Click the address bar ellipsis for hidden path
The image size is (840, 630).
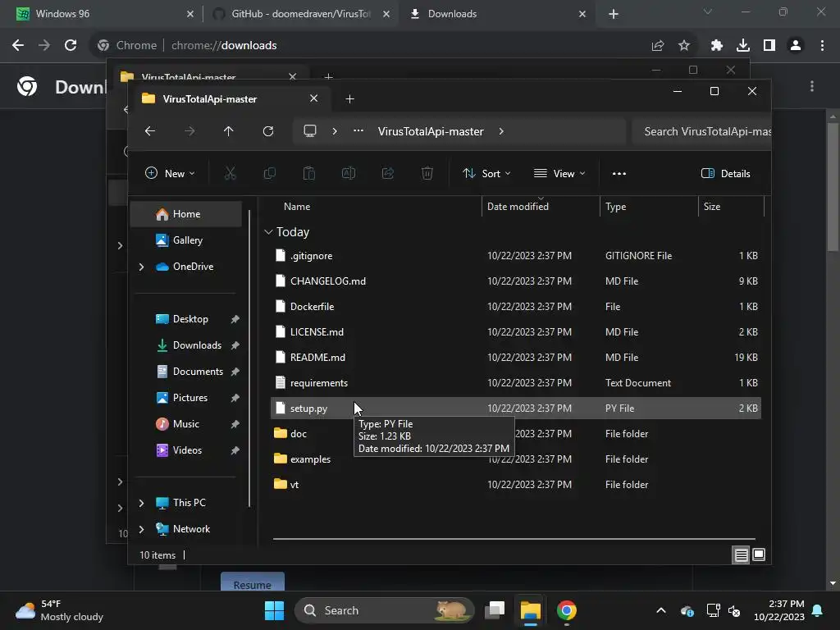[x=358, y=130]
